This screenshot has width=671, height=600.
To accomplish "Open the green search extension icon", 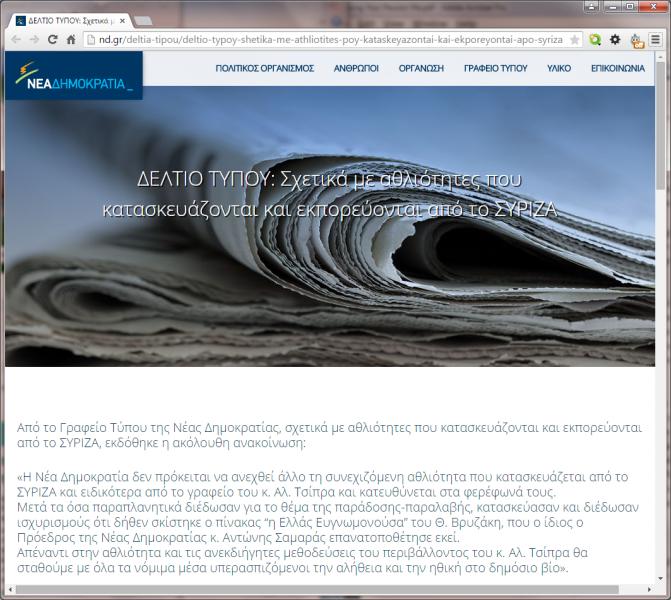I will [595, 40].
